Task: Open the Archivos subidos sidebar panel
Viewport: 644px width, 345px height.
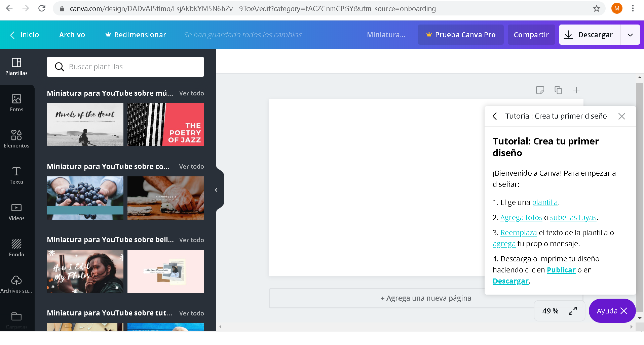Action: (x=16, y=285)
